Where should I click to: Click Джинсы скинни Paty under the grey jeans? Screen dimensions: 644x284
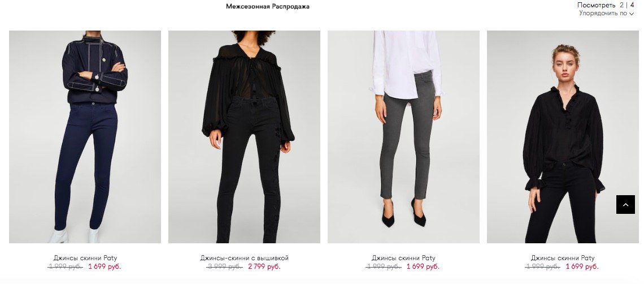coord(403,258)
